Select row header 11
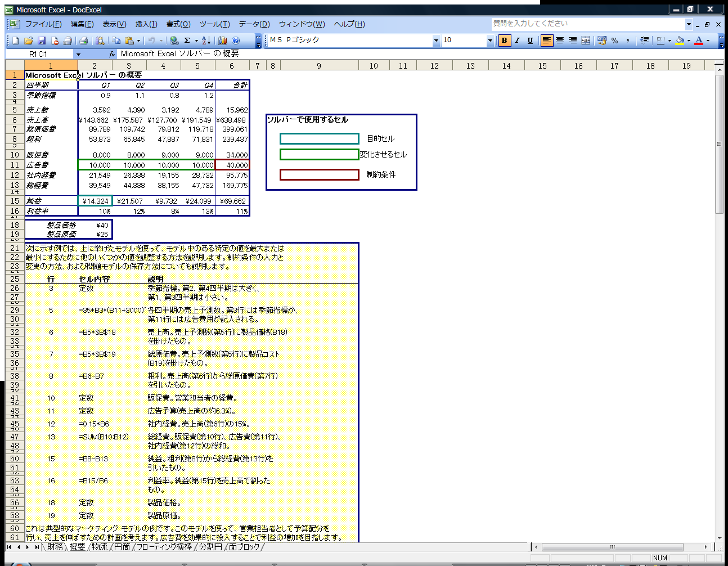Image resolution: width=728 pixels, height=566 pixels. coord(15,165)
